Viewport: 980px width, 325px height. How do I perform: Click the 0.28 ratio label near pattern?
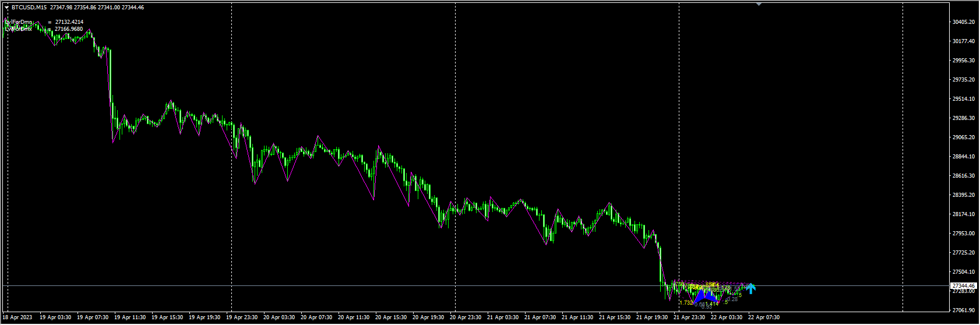point(732,299)
